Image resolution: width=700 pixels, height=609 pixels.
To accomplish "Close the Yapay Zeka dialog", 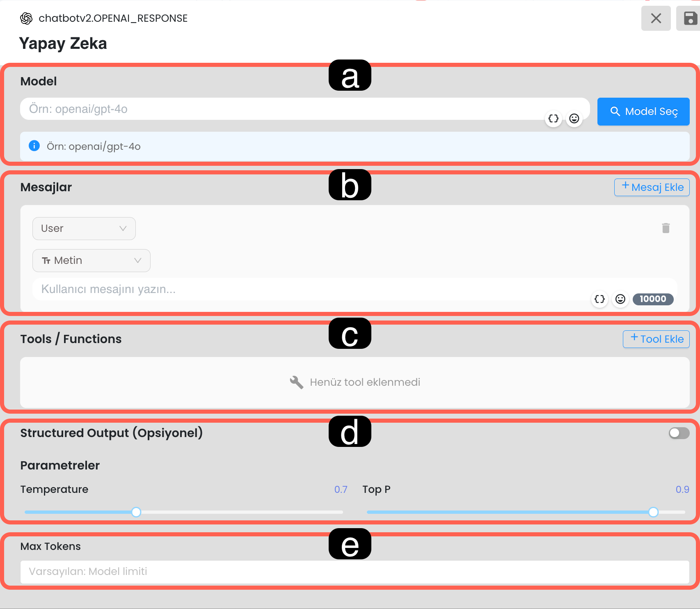I will pos(656,18).
